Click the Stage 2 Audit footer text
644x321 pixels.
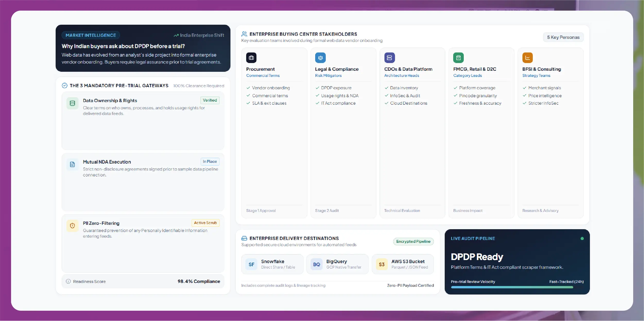click(x=327, y=211)
